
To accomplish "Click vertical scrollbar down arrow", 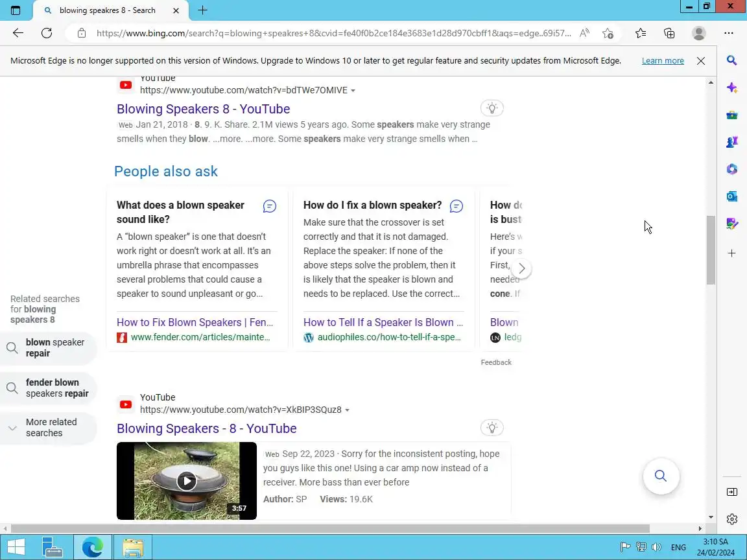I will (x=711, y=517).
